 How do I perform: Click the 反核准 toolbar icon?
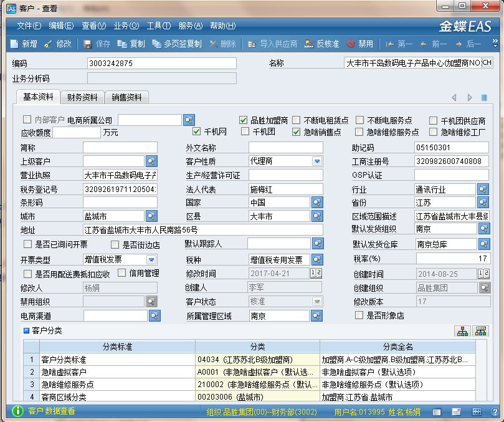pyautogui.click(x=309, y=44)
